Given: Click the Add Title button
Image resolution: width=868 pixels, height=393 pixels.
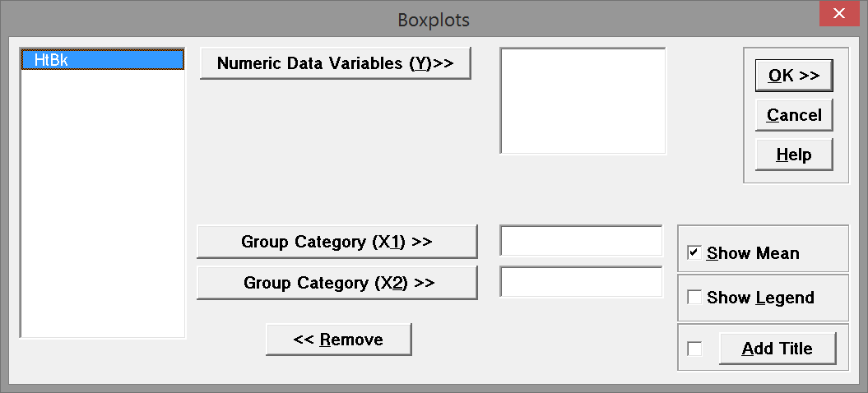Looking at the screenshot, I should click(777, 349).
